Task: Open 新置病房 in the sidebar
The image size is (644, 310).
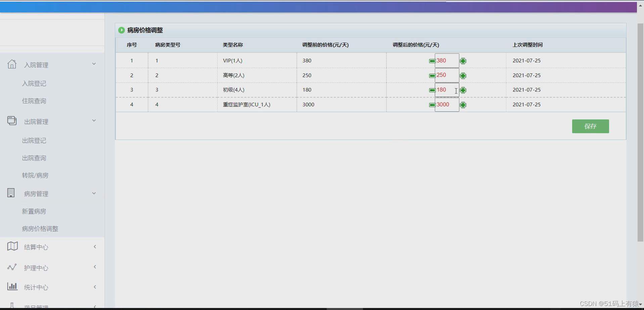Action: click(x=34, y=211)
